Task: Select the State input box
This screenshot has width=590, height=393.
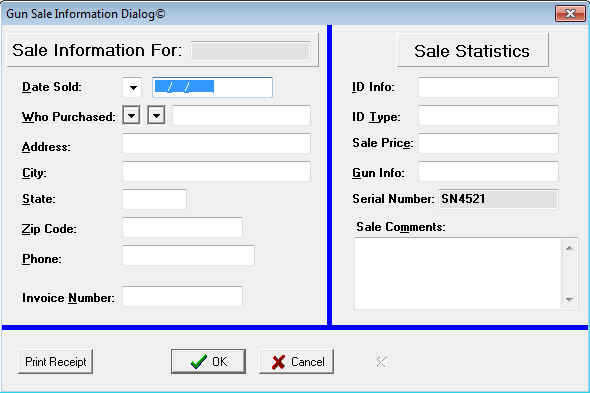Action: tap(154, 200)
